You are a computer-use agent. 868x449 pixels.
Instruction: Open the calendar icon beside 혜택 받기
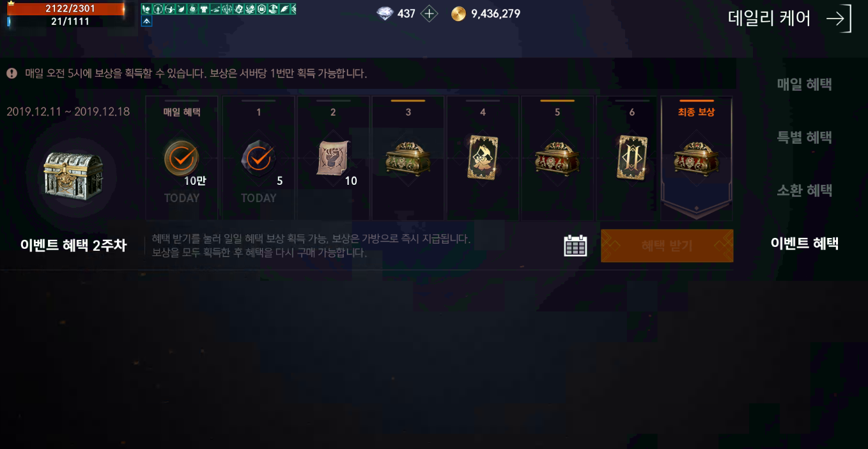click(x=575, y=246)
